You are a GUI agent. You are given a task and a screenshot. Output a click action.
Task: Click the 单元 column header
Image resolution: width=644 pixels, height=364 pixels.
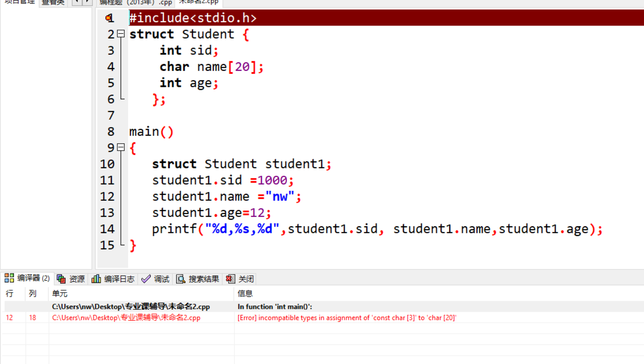coord(60,294)
